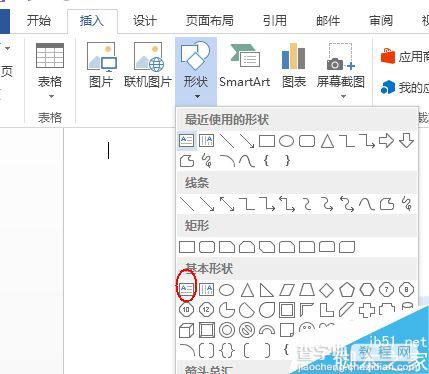Click the 图片 insert picture button
The height and width of the screenshot is (374, 429).
101,65
